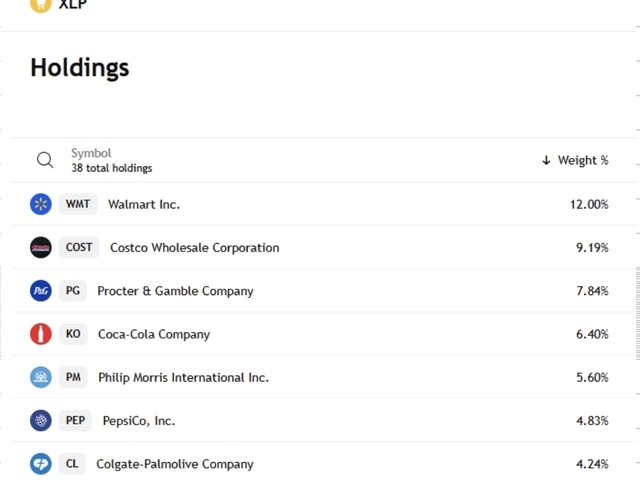This screenshot has height=480, width=640.
Task: Click Walmart's 12.00% weight value
Action: pos(589,204)
